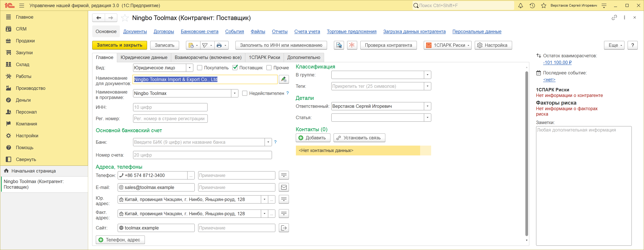
Task: Expand the Вид dropdown
Action: point(189,68)
